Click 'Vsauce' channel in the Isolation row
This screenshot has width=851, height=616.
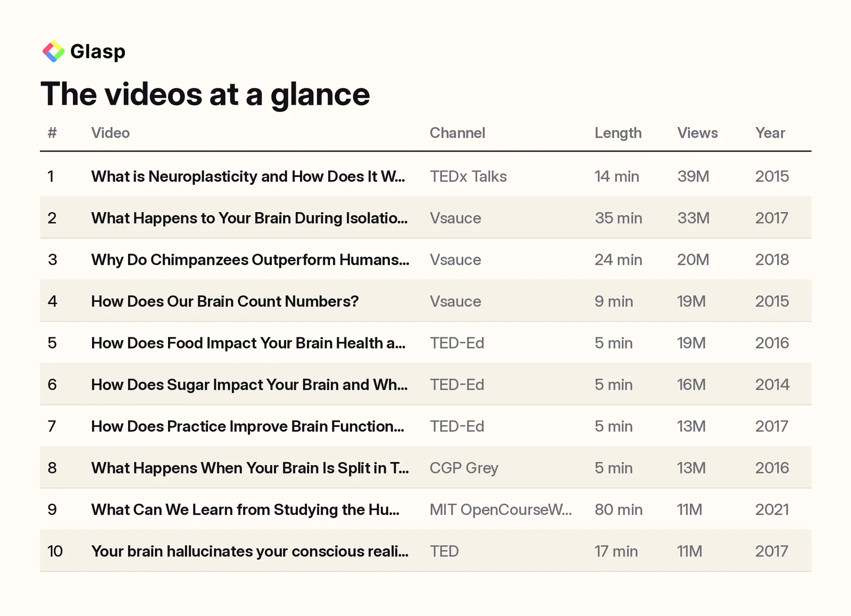tap(455, 218)
